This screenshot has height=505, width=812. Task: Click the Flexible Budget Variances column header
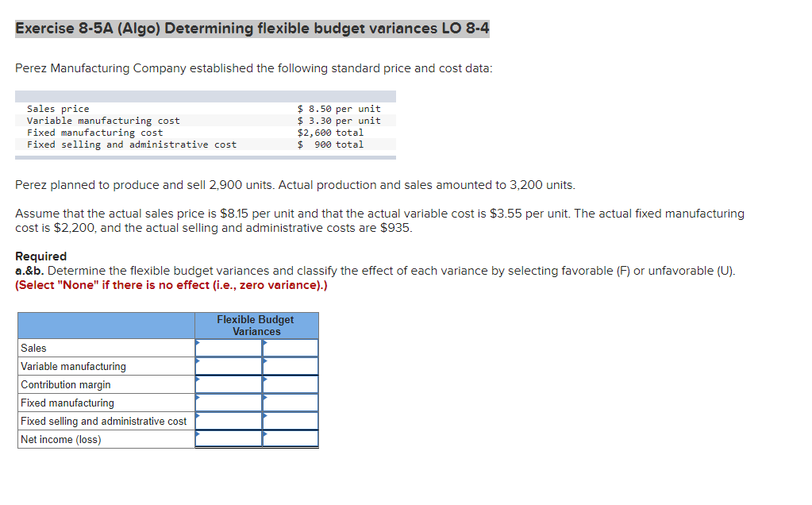pos(256,325)
